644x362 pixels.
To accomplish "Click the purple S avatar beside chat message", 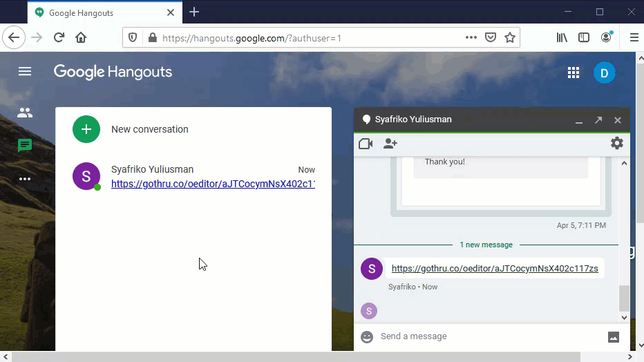I will click(372, 269).
